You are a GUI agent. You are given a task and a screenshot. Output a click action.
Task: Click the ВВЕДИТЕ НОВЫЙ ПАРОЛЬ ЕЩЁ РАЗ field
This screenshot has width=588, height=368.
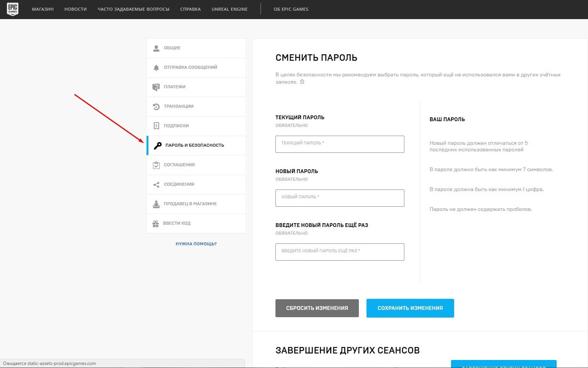[x=340, y=252]
